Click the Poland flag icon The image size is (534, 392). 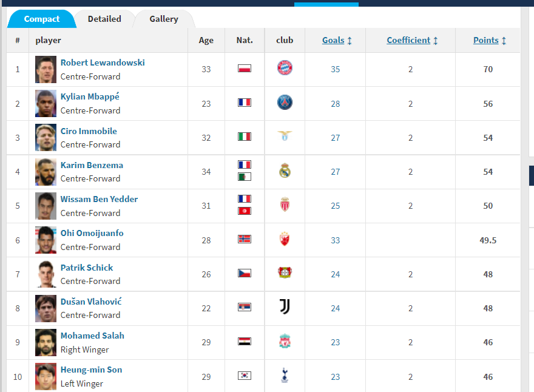[x=245, y=69]
